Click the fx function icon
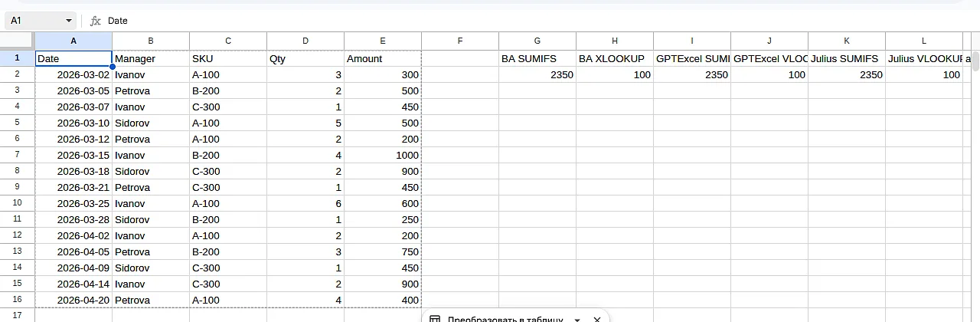The width and height of the screenshot is (980, 322). pyautogui.click(x=95, y=21)
